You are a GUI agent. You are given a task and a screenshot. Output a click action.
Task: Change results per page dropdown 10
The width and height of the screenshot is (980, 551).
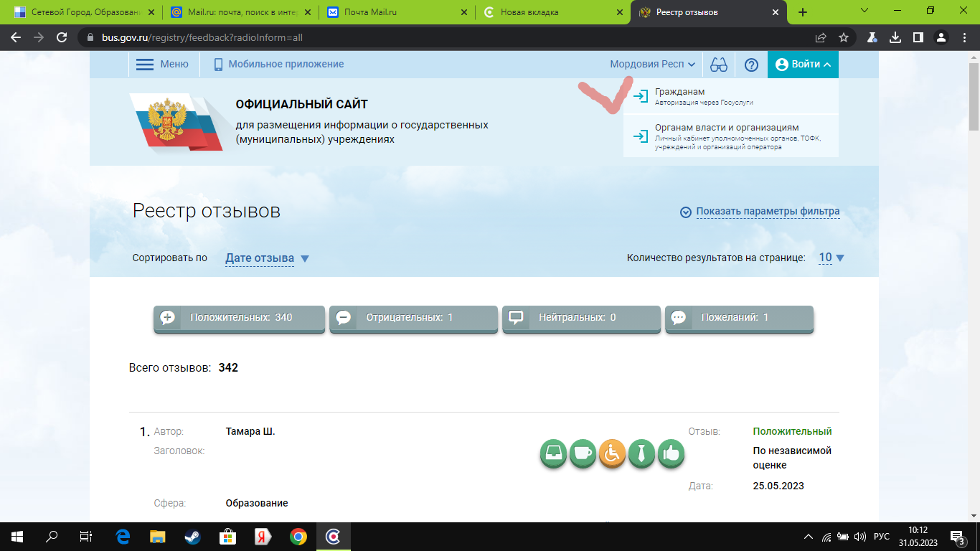pyautogui.click(x=831, y=258)
